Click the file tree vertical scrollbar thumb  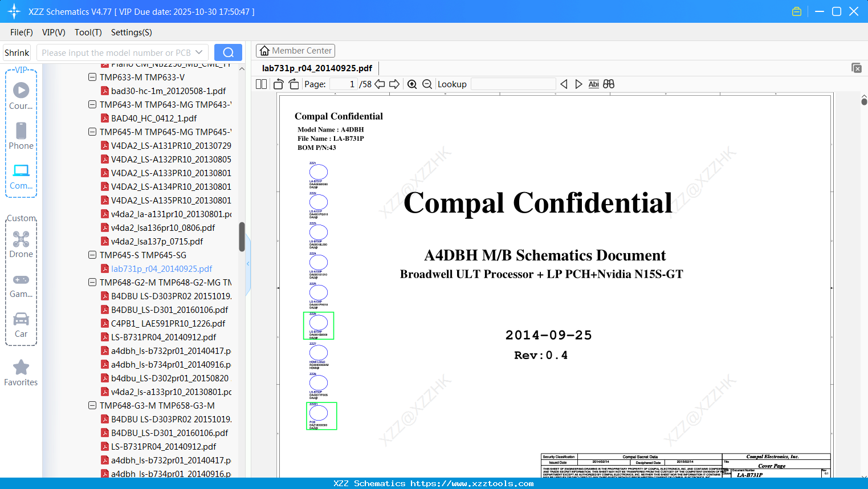click(x=242, y=237)
